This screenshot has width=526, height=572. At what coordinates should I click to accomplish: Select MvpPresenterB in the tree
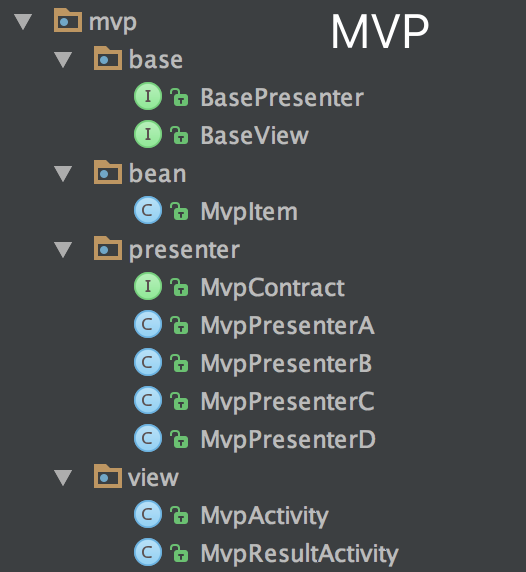tap(286, 364)
